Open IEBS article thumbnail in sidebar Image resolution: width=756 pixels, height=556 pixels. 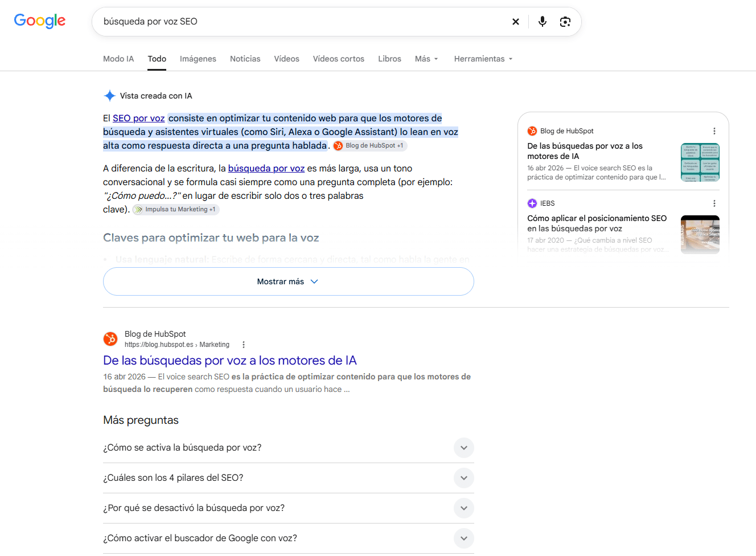pos(700,235)
